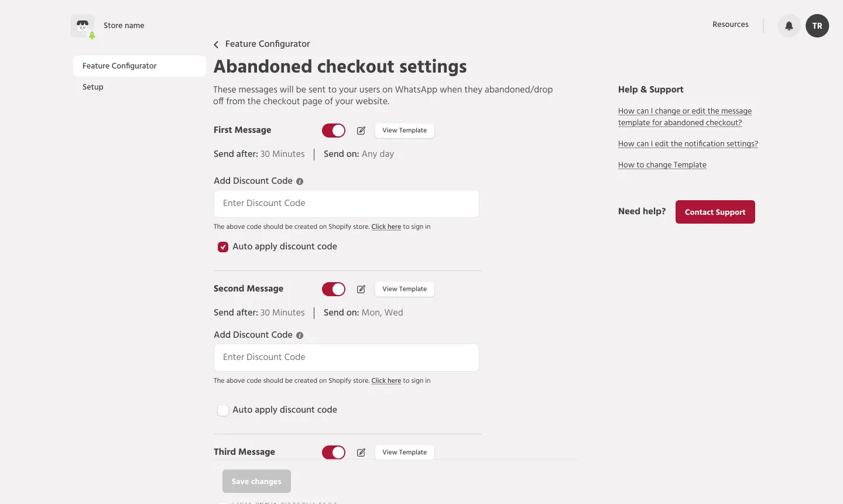The height and width of the screenshot is (504, 843).
Task: Edit the First Message pencil icon
Action: pos(361,131)
